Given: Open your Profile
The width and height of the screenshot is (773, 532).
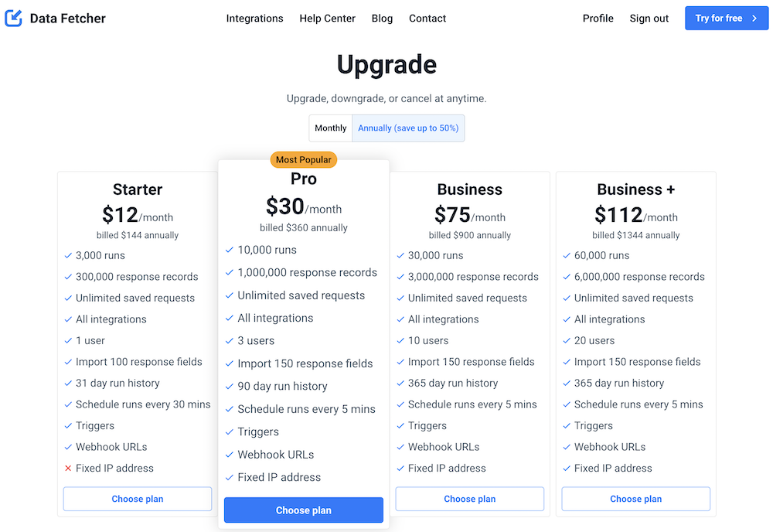Looking at the screenshot, I should (598, 18).
